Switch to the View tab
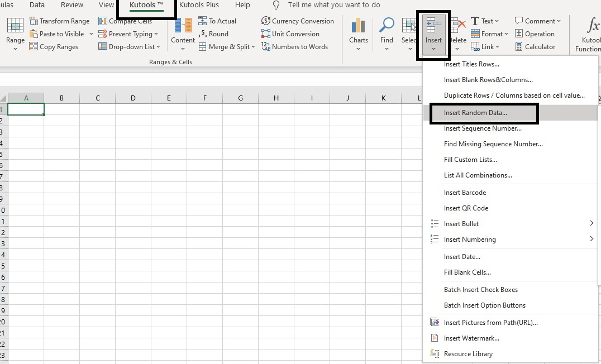The width and height of the screenshot is (601, 364). click(106, 5)
